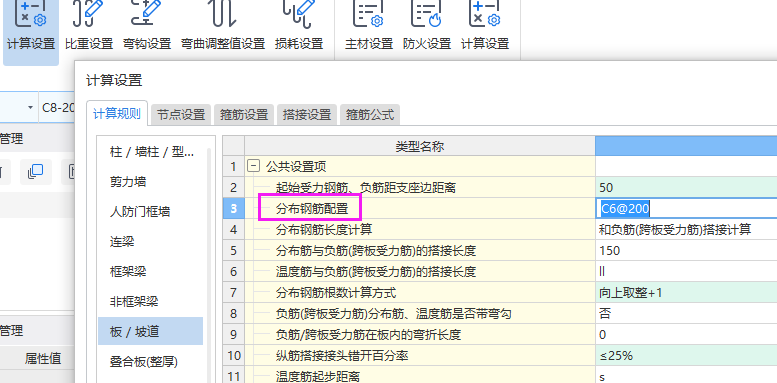The width and height of the screenshot is (777, 383).
Task: Switch to the 计算规则 tab
Action: pos(117,114)
